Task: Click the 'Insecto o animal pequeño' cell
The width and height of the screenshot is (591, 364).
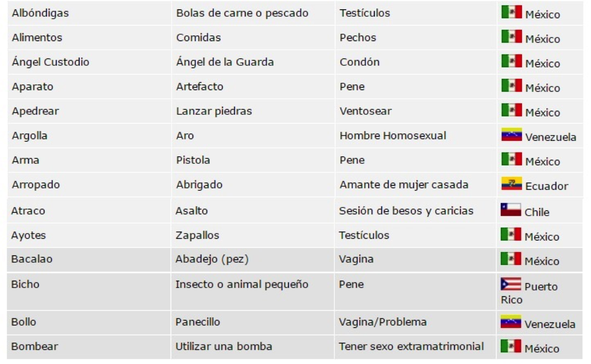Action: (x=241, y=284)
